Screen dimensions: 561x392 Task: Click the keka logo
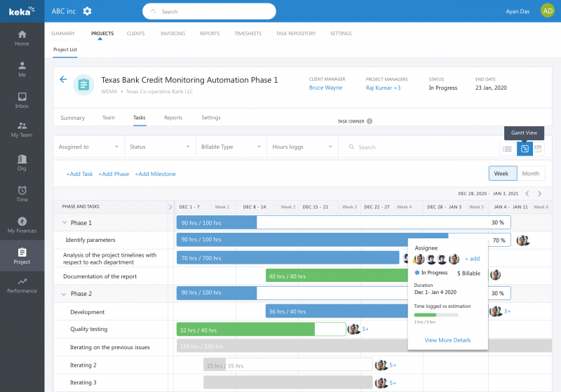click(22, 11)
